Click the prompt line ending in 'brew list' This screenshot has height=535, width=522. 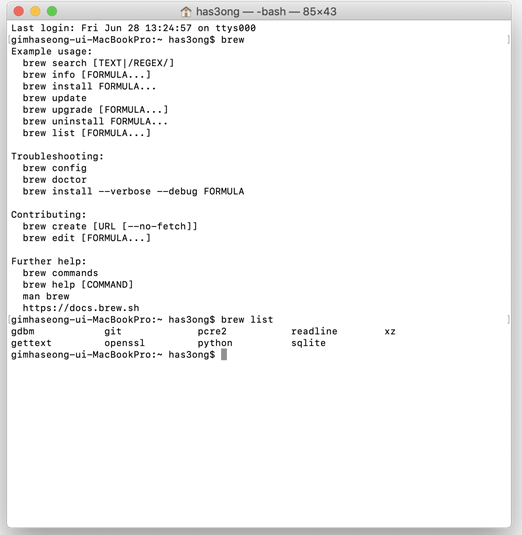142,320
